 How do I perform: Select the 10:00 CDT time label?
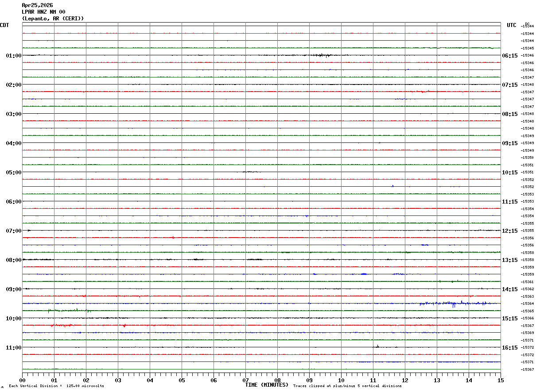pos(14,319)
